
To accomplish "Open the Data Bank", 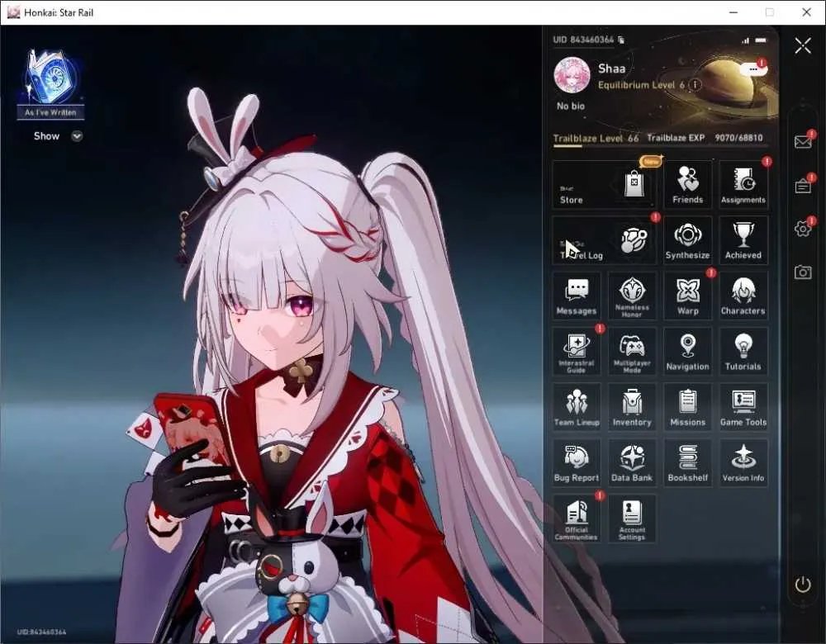I will [632, 463].
